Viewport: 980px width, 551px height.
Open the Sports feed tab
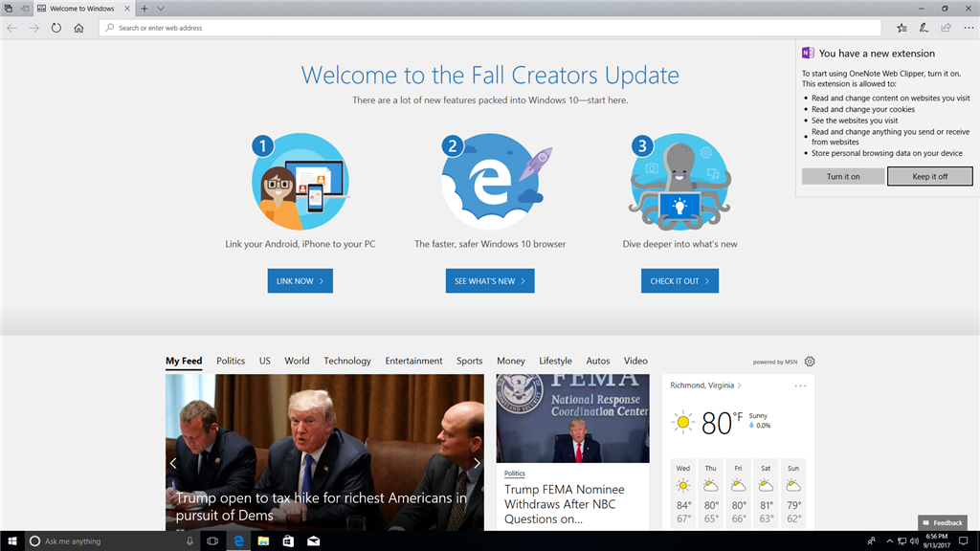469,361
